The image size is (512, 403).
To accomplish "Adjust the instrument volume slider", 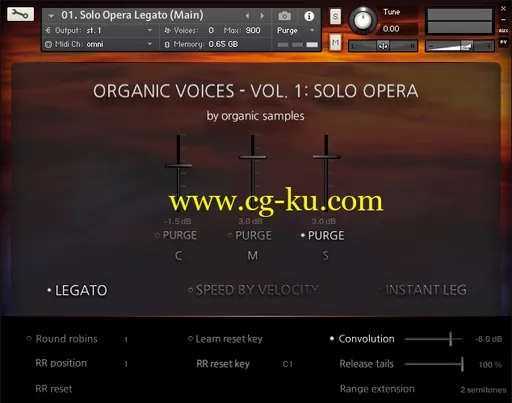I will 459,46.
